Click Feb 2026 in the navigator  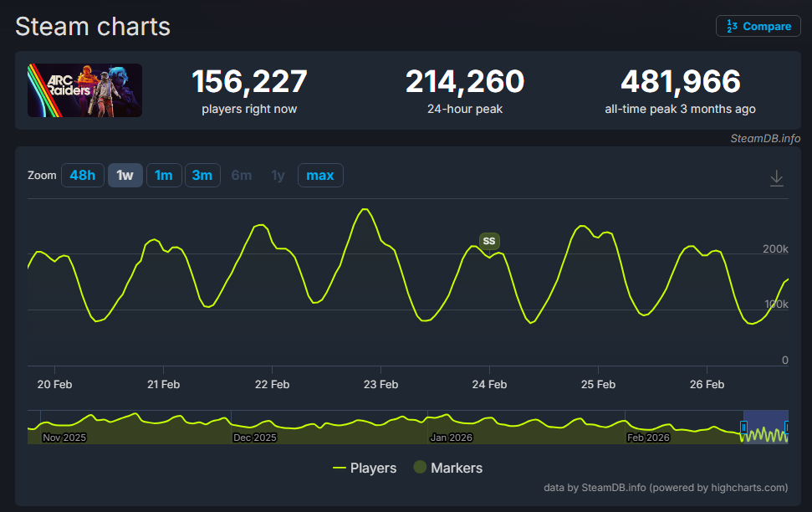648,438
